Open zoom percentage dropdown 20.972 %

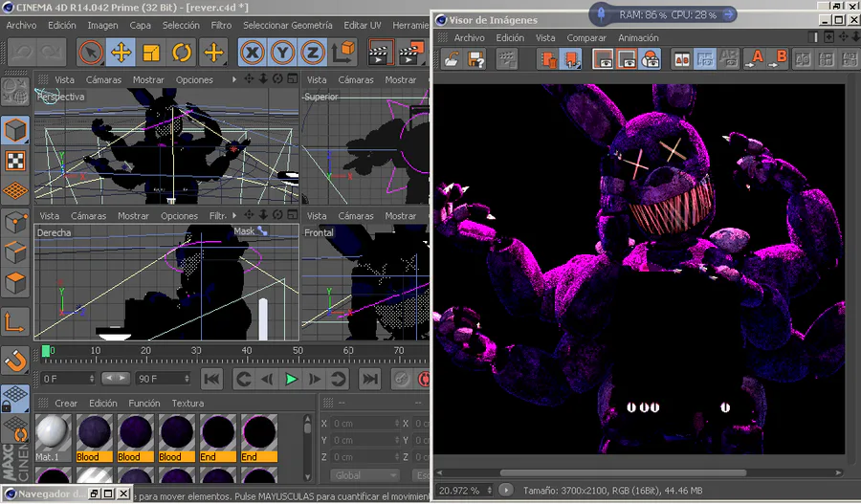[465, 491]
